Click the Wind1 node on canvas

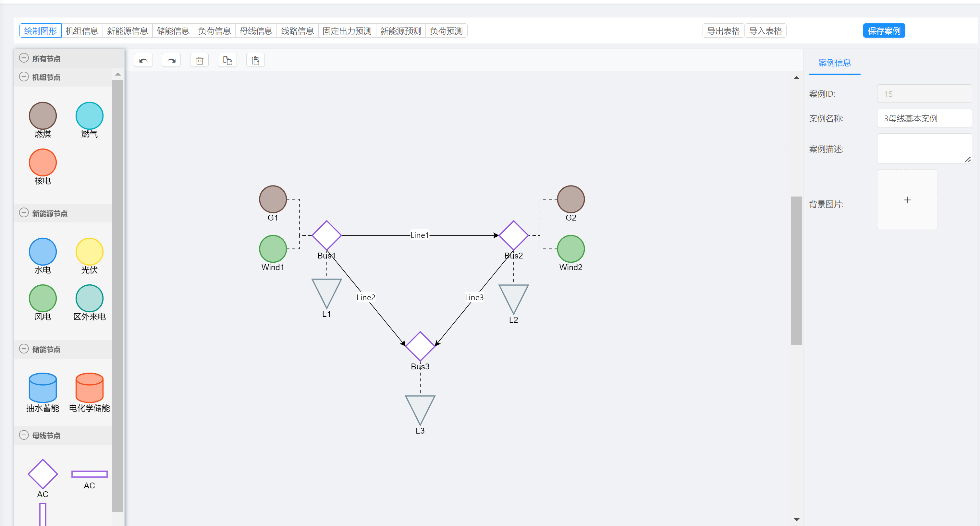coord(273,249)
